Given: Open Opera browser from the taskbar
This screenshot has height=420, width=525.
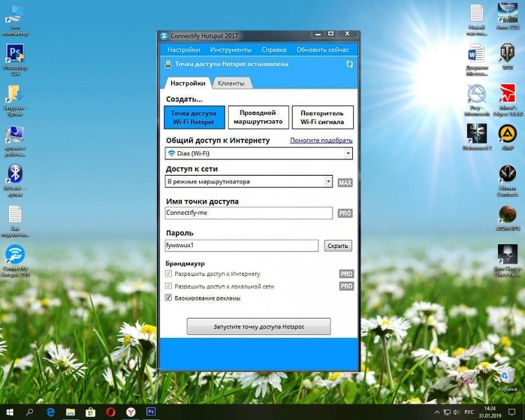Looking at the screenshot, I should 110,412.
